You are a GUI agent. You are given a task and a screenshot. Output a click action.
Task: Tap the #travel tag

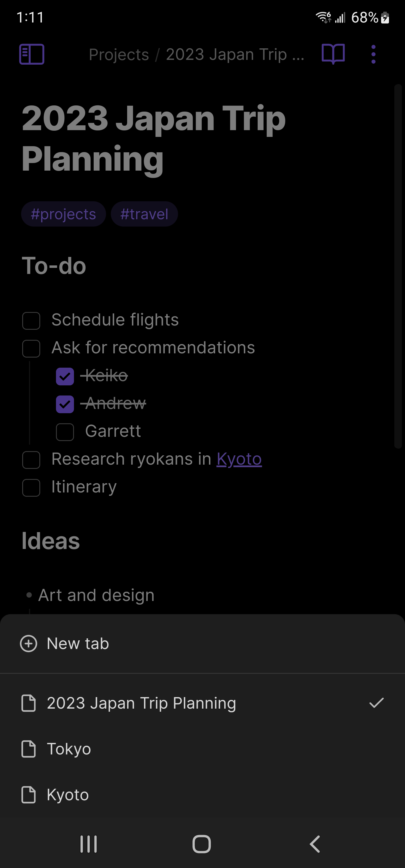[x=144, y=214]
